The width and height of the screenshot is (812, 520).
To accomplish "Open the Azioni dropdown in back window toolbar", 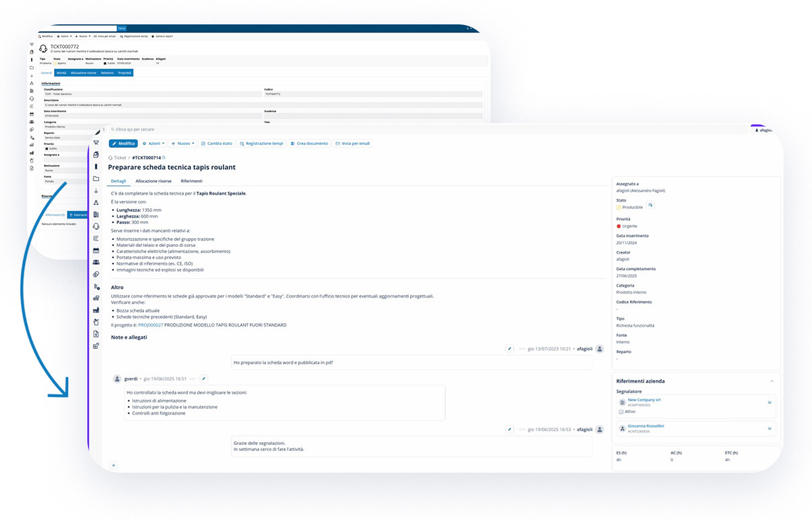I will coord(65,36).
